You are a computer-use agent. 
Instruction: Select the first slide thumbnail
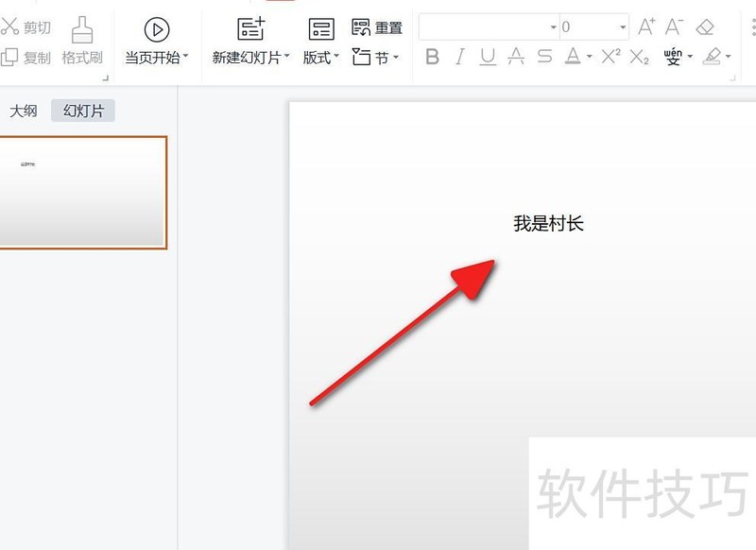(83, 192)
